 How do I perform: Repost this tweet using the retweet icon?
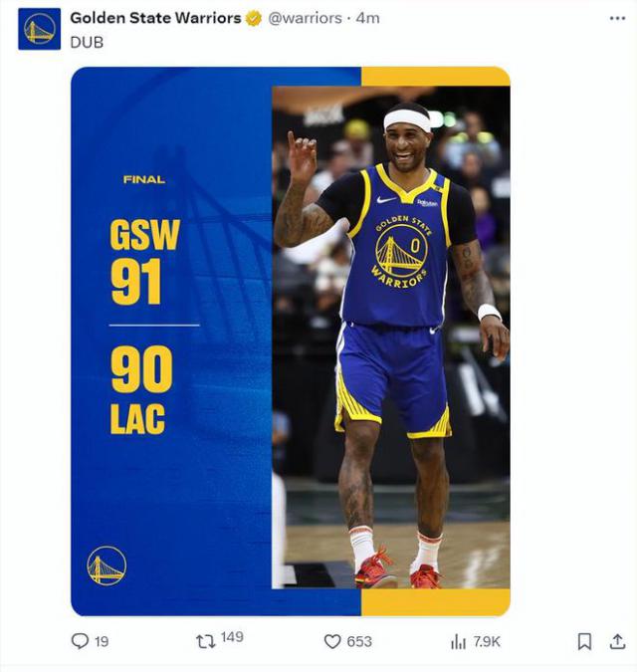[x=205, y=641]
